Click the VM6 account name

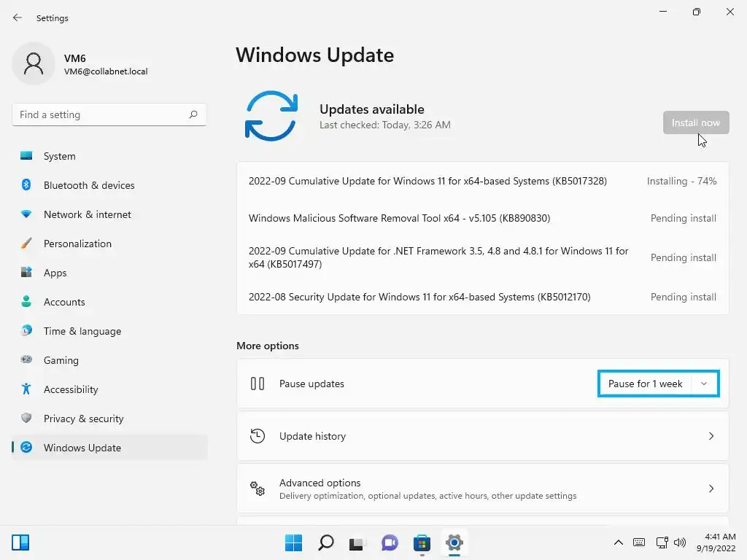(75, 58)
